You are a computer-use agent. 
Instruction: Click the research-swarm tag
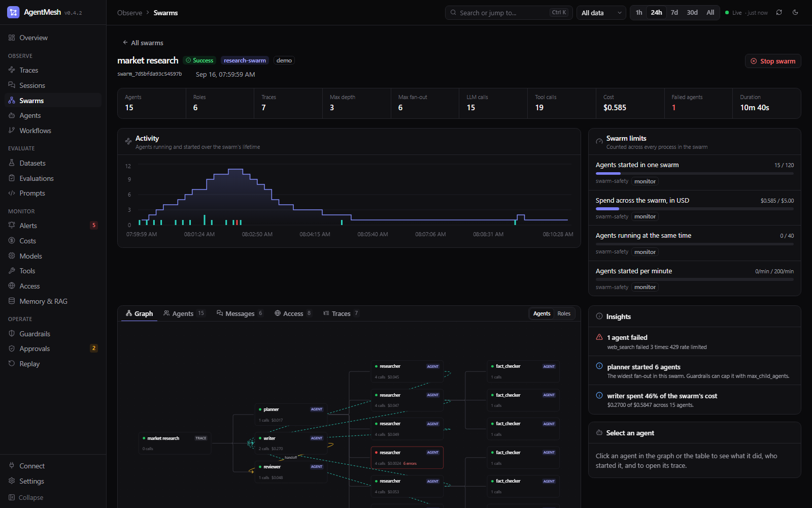[245, 60]
